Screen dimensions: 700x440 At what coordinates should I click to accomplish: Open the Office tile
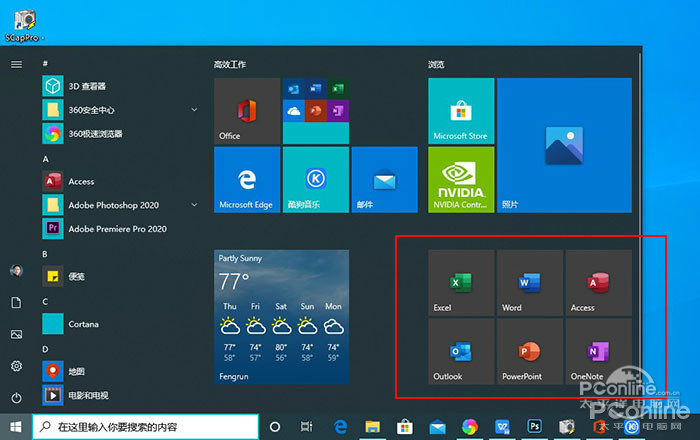[247, 111]
